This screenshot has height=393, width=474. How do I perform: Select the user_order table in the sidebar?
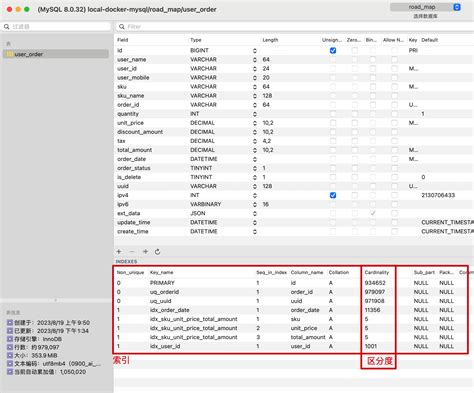[x=56, y=54]
